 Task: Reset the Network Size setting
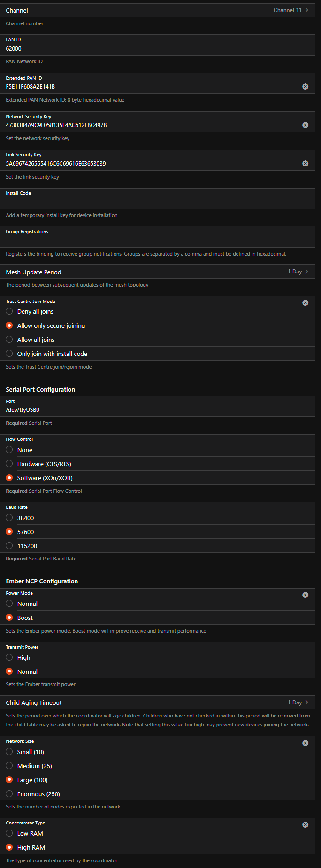click(305, 743)
